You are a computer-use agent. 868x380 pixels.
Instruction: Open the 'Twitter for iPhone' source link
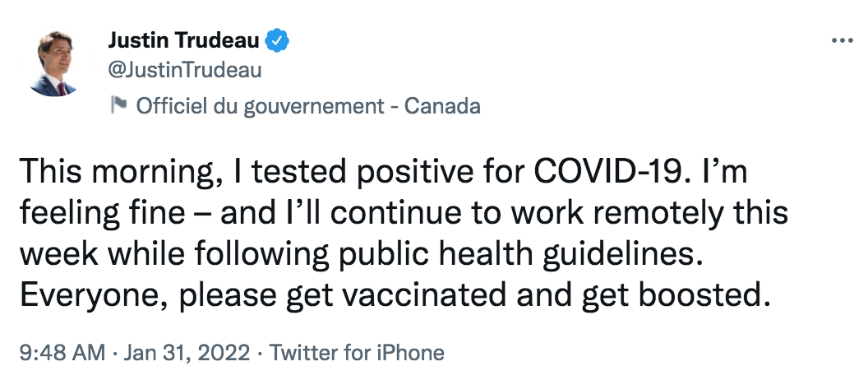[x=357, y=353]
